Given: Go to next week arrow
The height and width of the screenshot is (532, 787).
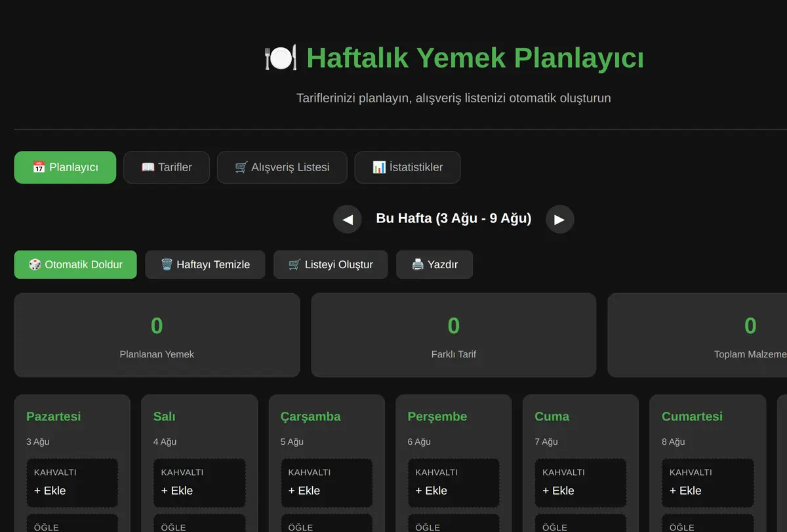Looking at the screenshot, I should pyautogui.click(x=559, y=219).
